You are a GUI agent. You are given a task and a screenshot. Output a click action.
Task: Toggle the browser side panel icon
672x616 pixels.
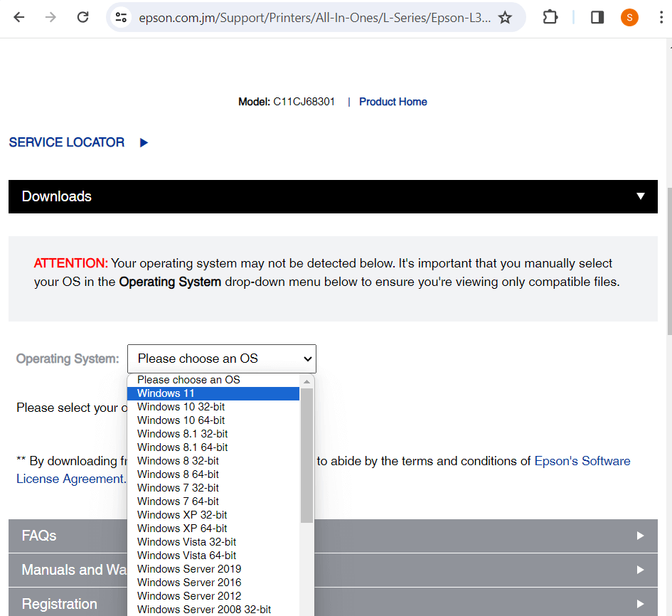597,18
